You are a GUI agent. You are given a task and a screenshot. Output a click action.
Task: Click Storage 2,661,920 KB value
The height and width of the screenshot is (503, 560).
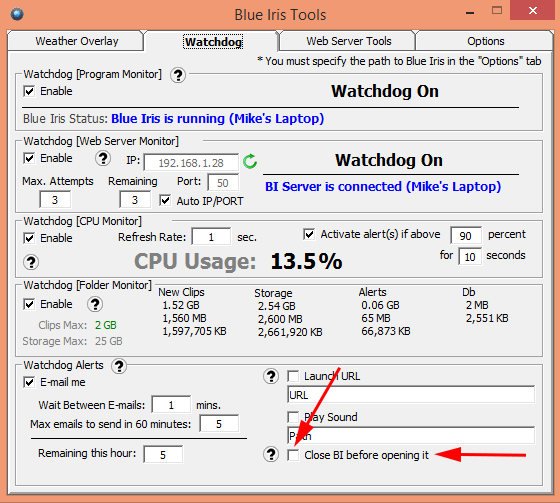point(290,332)
